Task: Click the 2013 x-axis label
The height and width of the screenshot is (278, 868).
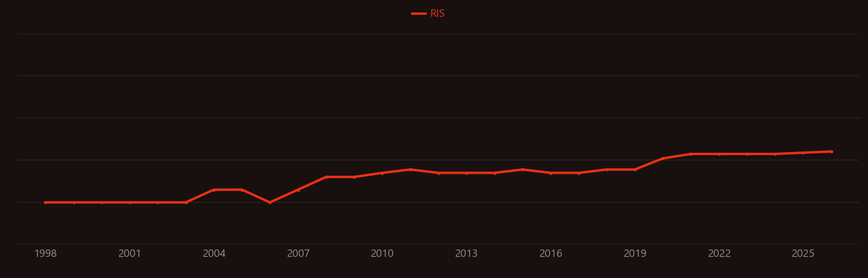Action: 466,254
